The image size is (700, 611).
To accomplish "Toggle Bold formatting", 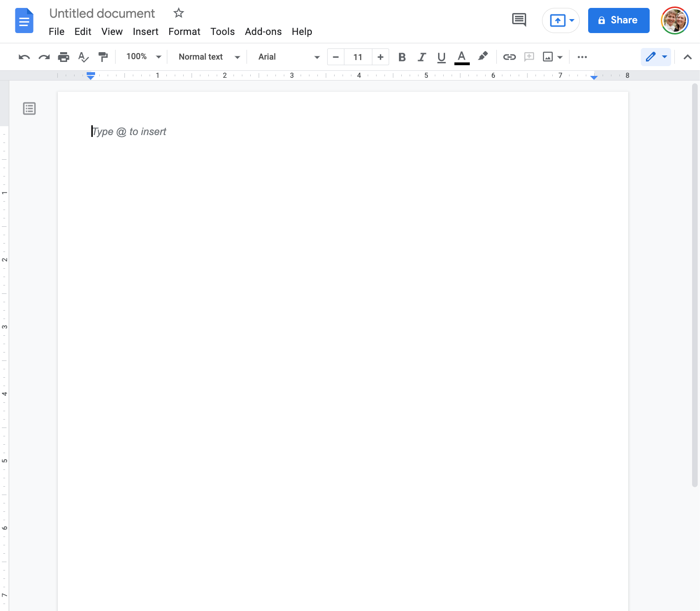I will (x=402, y=57).
